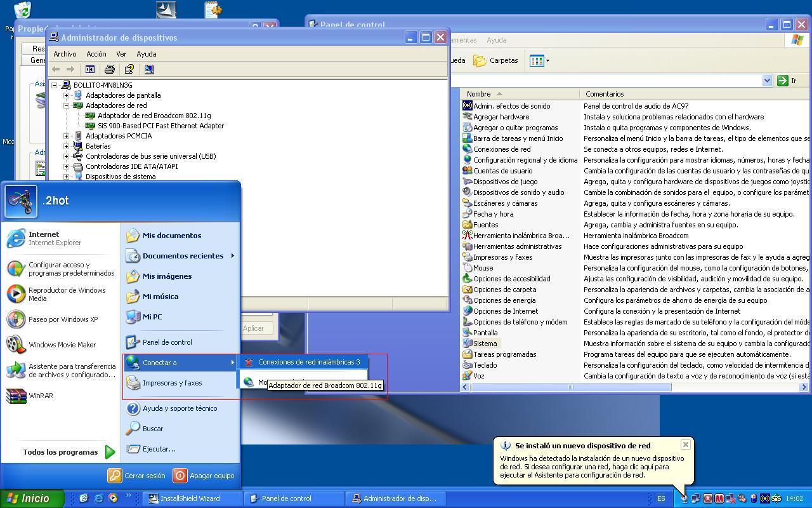This screenshot has height=508, width=812.
Task: Expand Documentos recientes submenu
Action: click(x=180, y=256)
